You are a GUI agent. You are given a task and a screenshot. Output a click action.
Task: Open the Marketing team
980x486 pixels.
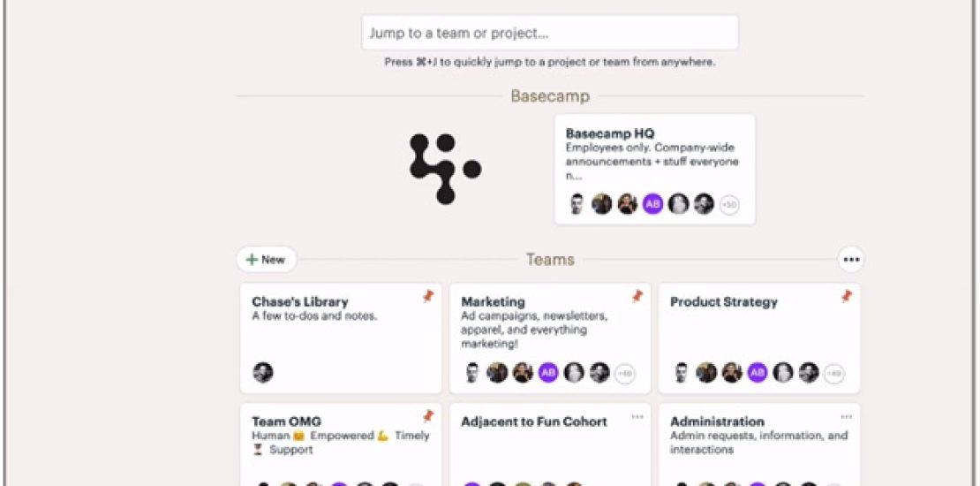tap(493, 302)
